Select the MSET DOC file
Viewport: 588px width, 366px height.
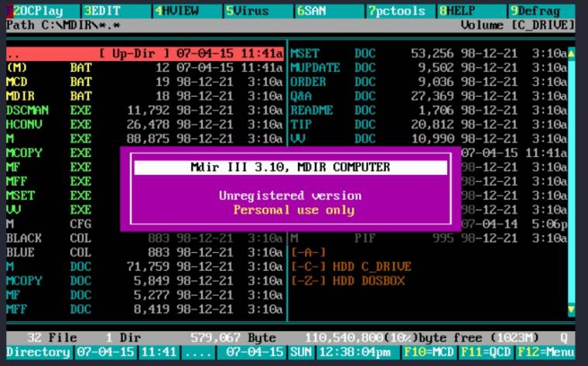coord(429,53)
